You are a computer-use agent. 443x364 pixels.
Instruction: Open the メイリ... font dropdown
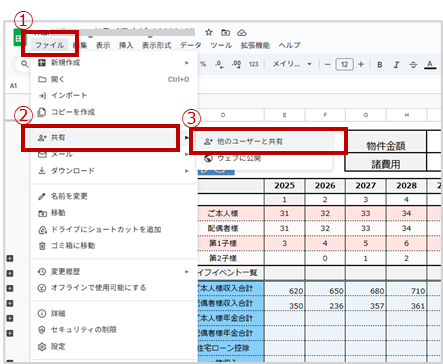[292, 64]
